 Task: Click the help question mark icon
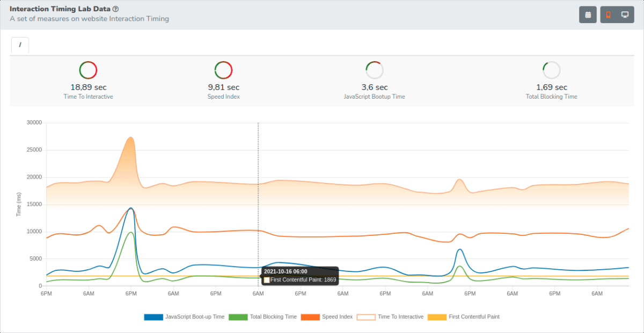[x=116, y=9]
